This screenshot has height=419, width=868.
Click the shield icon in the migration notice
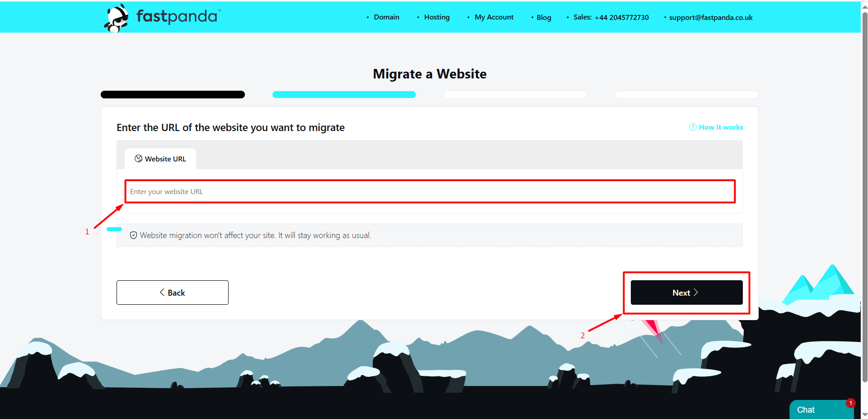click(x=133, y=235)
